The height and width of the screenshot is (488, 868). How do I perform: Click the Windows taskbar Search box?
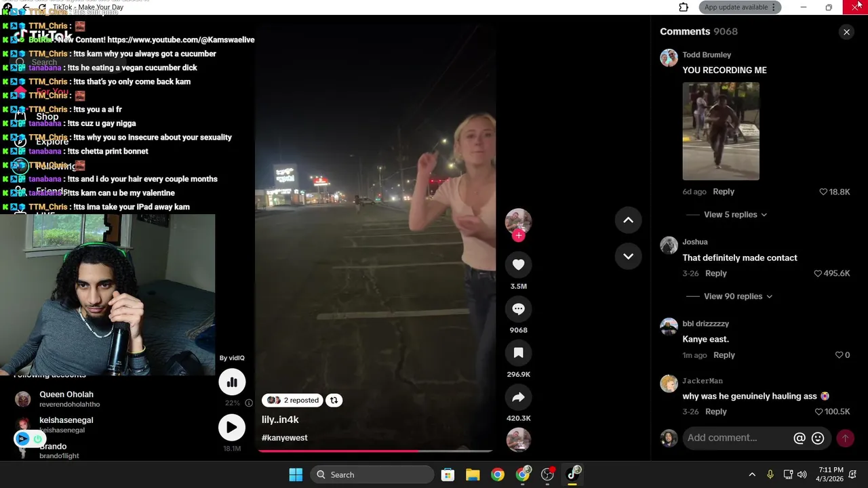[372, 474]
